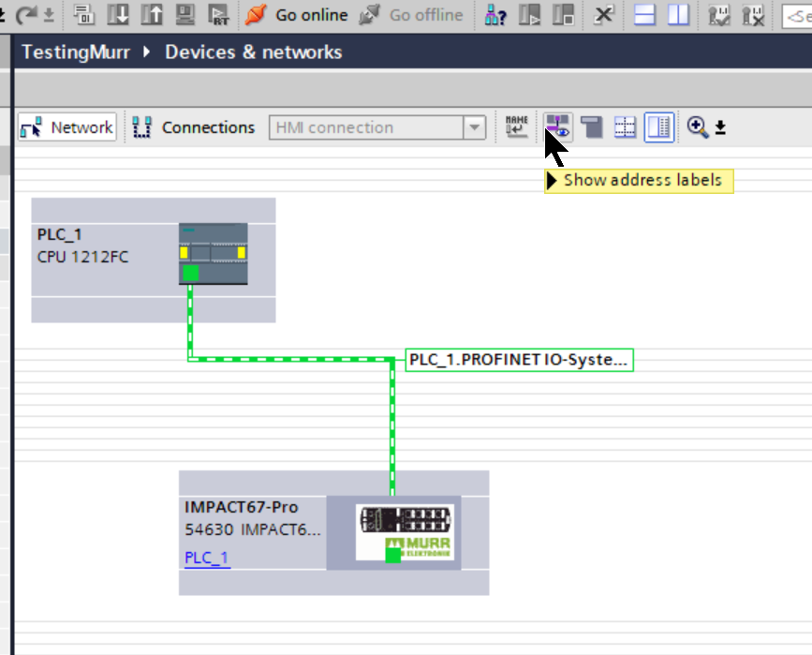812x655 pixels.
Task: Split editor space vertically
Action: point(678,15)
